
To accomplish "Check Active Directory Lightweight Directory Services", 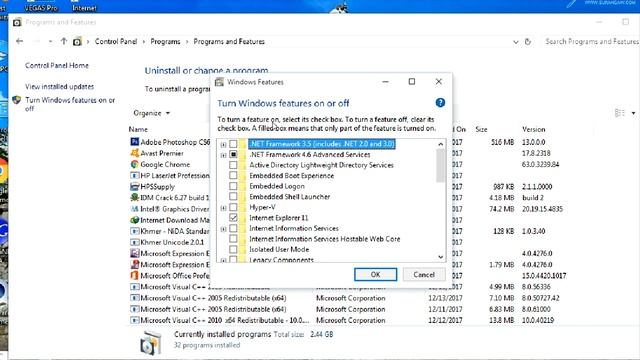I will [x=233, y=165].
